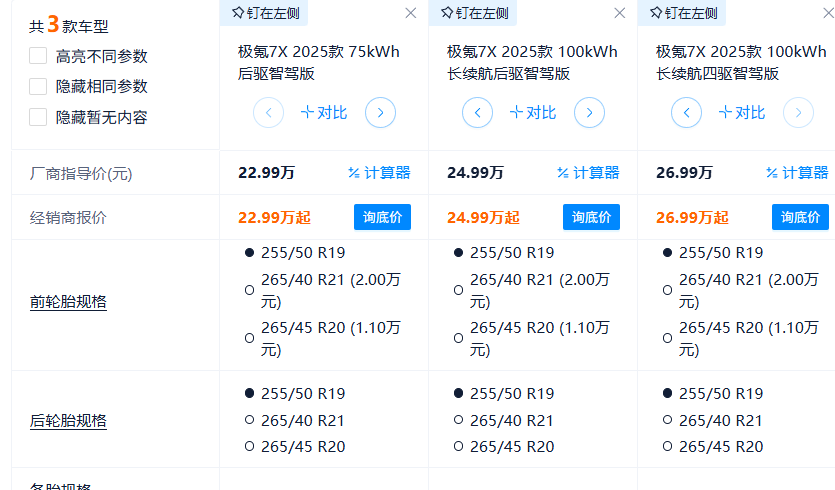Screen dimensions: 835x490
Task: Add 100kWh 长续航四驱智驾版 to 对比
Action: coord(742,112)
